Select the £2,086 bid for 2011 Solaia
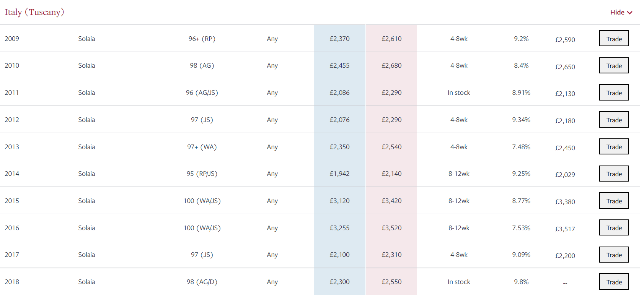The height and width of the screenshot is (297, 644). [x=340, y=93]
